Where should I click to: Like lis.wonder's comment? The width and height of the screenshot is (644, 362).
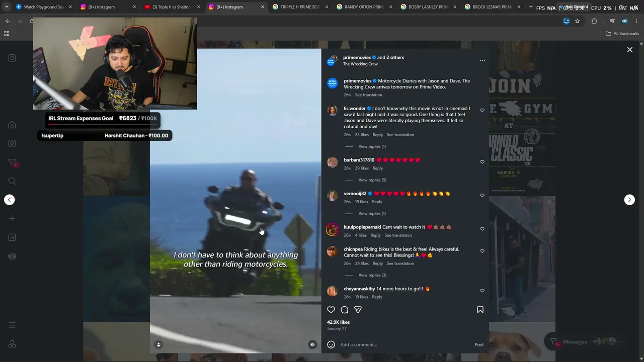point(482,110)
